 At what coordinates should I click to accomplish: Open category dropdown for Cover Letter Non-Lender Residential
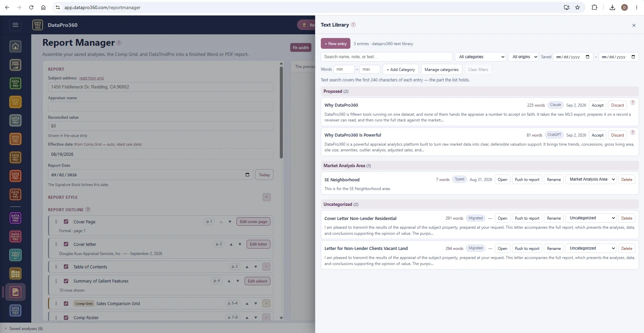coord(591,218)
